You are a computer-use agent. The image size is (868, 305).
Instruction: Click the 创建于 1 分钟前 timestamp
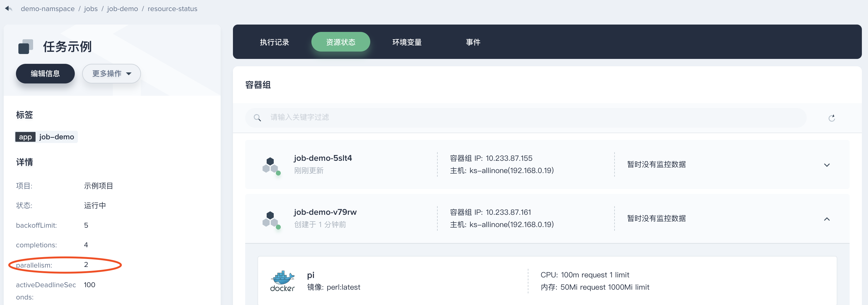[320, 224]
